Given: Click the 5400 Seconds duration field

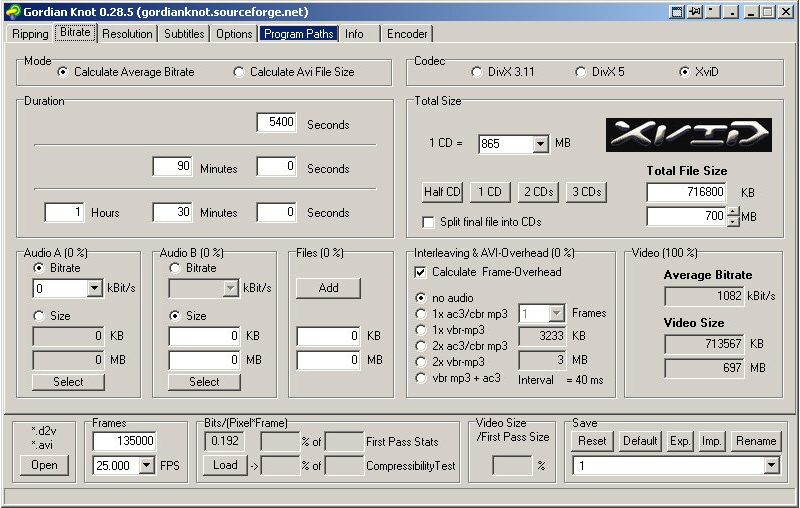Looking at the screenshot, I should click(x=276, y=122).
